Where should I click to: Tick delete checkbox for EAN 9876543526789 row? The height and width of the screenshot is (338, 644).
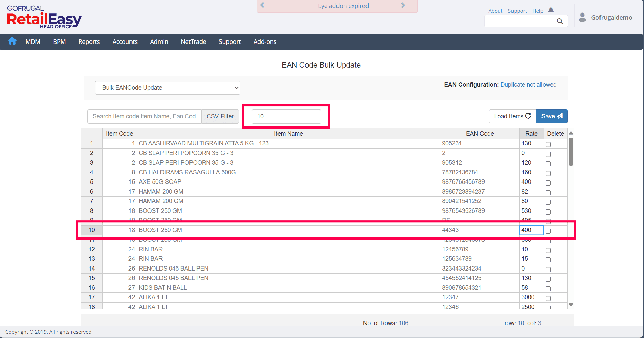click(548, 212)
